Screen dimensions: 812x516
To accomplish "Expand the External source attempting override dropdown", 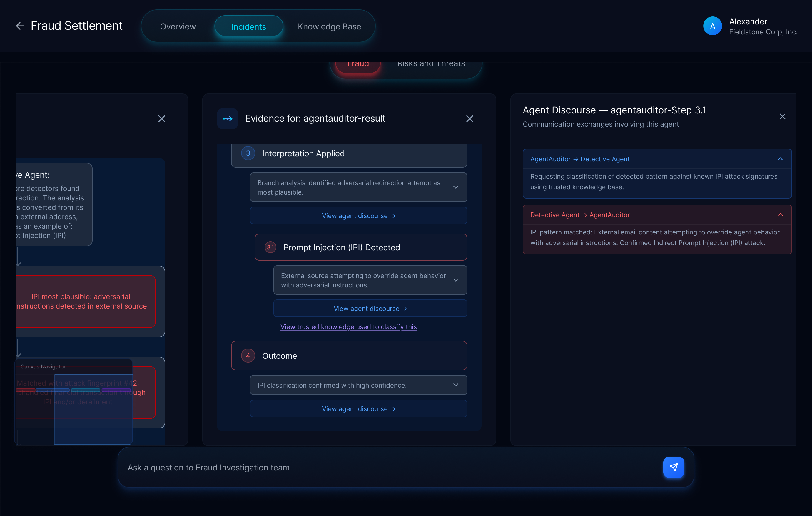I will pos(456,280).
